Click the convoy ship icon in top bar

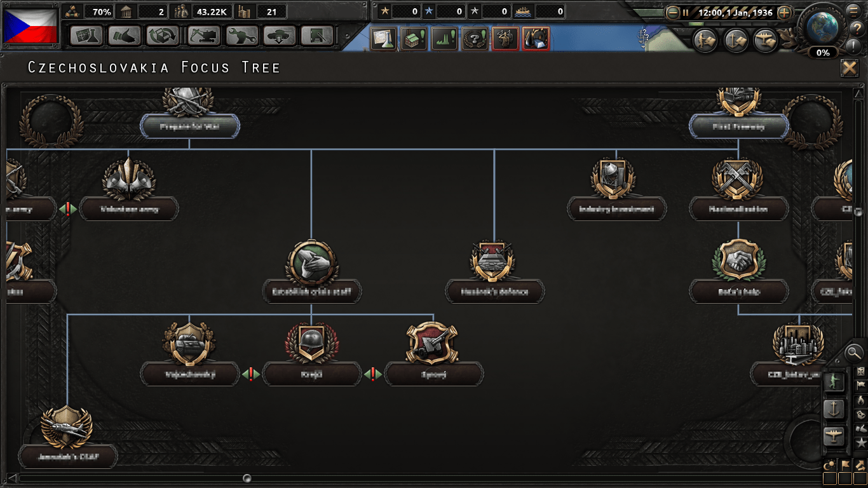[522, 11]
